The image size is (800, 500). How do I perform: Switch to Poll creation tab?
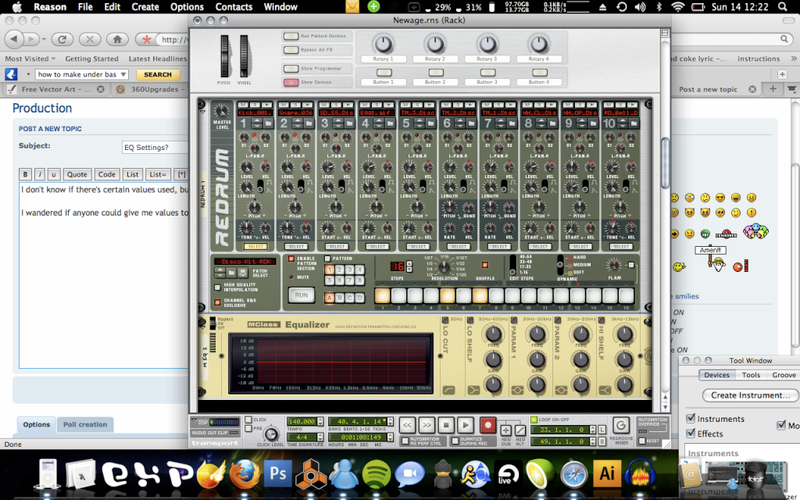click(x=85, y=424)
